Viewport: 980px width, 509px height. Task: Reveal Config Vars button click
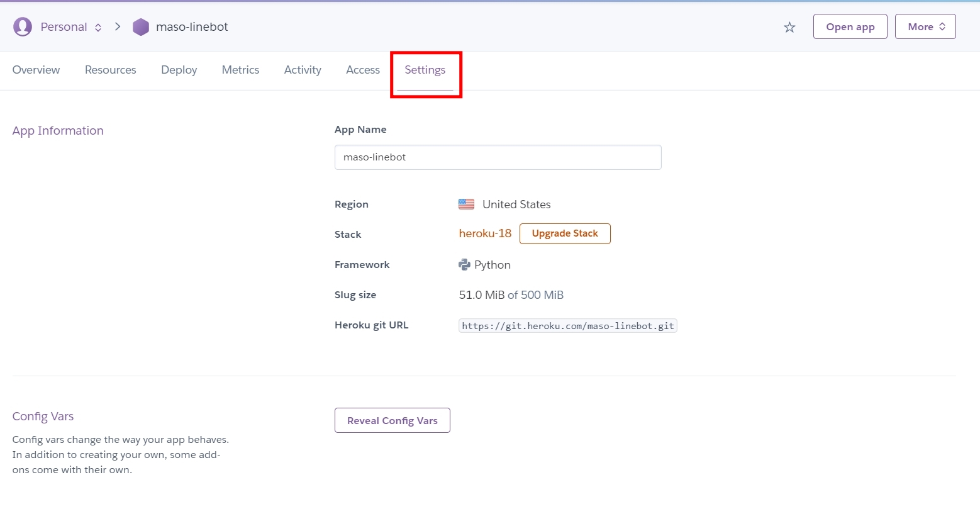pos(393,420)
